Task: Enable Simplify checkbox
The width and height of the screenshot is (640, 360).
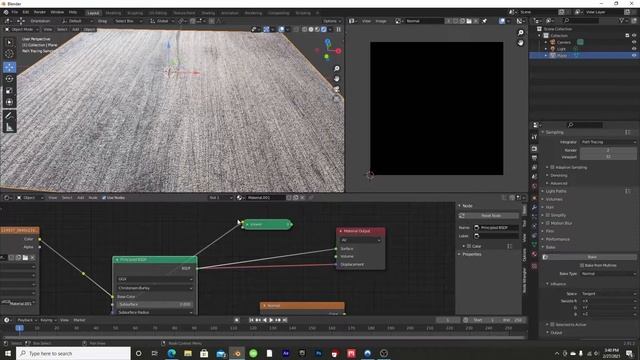Action: point(548,215)
